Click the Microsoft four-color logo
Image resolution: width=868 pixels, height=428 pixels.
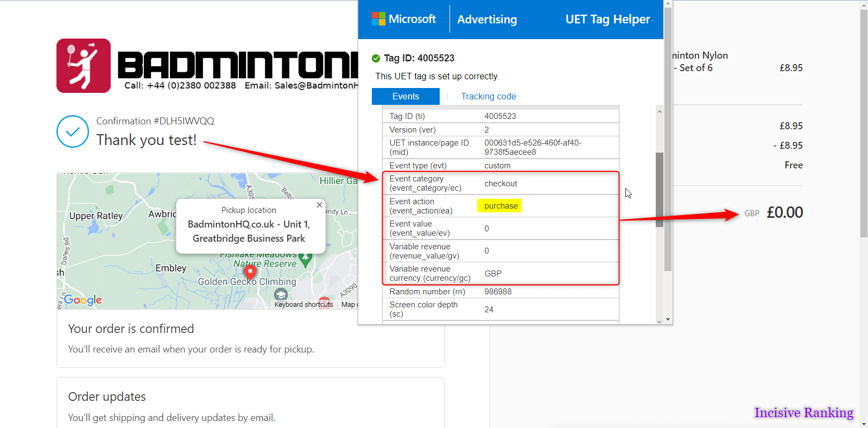[378, 19]
